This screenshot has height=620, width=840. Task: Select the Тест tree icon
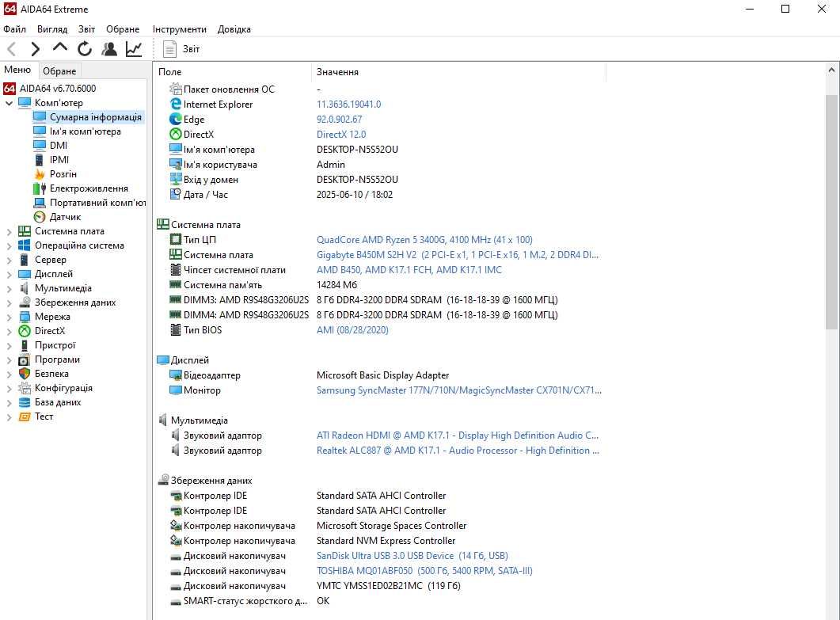point(24,417)
